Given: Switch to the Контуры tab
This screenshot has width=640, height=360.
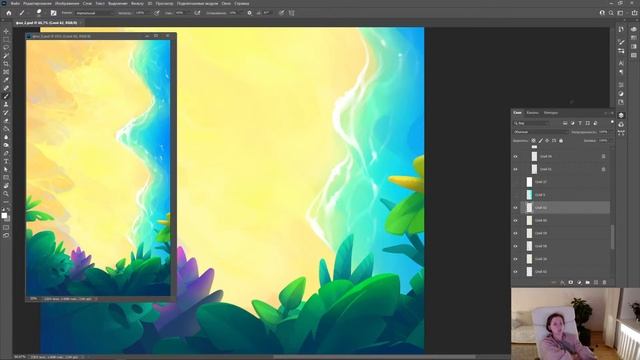Looking at the screenshot, I should 551,113.
